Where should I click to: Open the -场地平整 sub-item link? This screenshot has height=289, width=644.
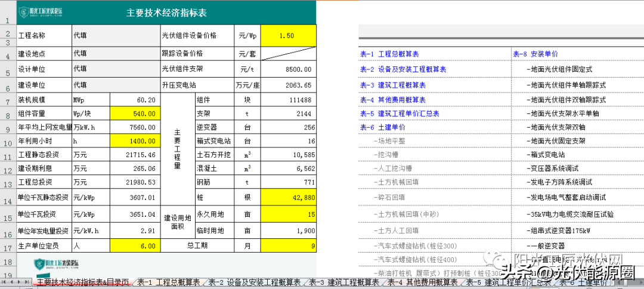coord(389,141)
